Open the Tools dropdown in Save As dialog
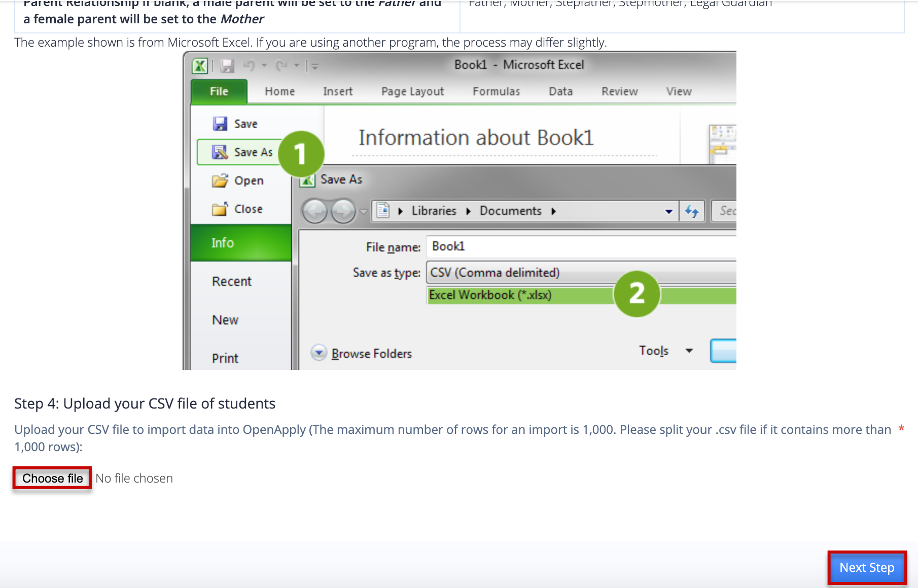Image resolution: width=918 pixels, height=588 pixels. click(x=666, y=351)
